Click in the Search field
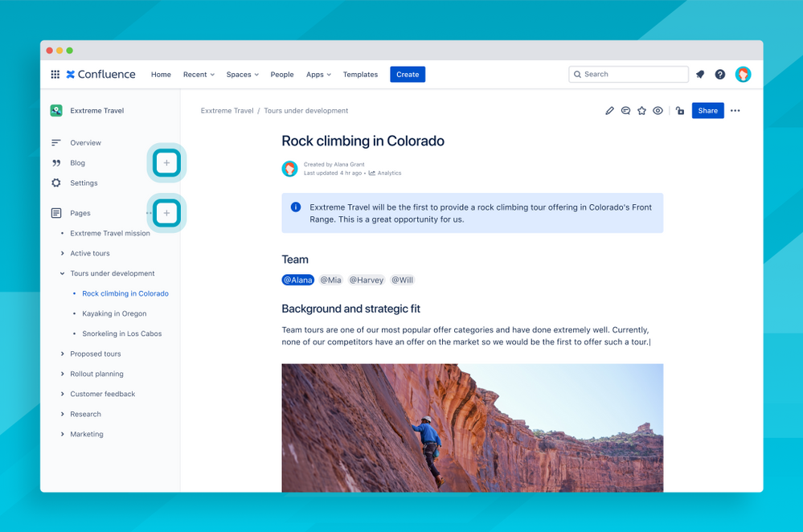 tap(629, 74)
